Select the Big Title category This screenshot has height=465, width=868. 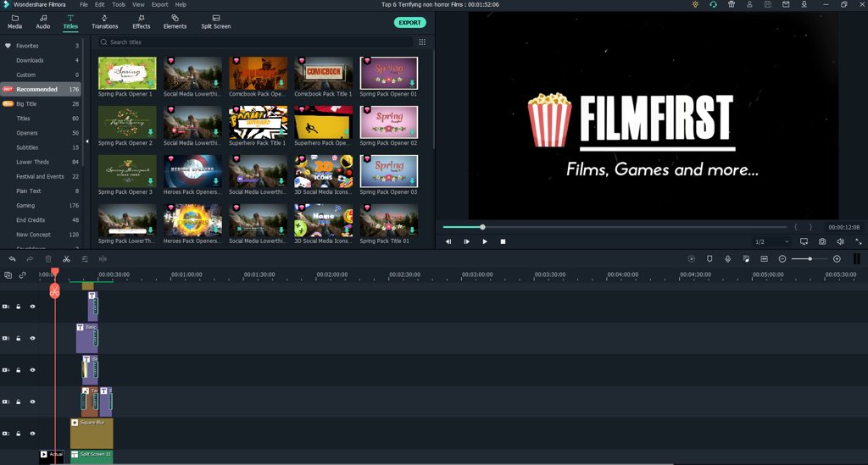click(41, 104)
